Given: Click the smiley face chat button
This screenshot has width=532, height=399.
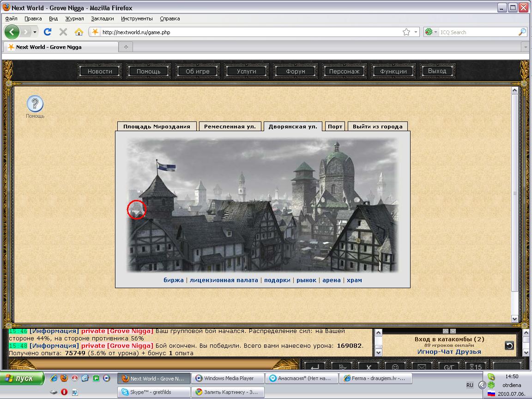Looking at the screenshot, I should pos(395,367).
